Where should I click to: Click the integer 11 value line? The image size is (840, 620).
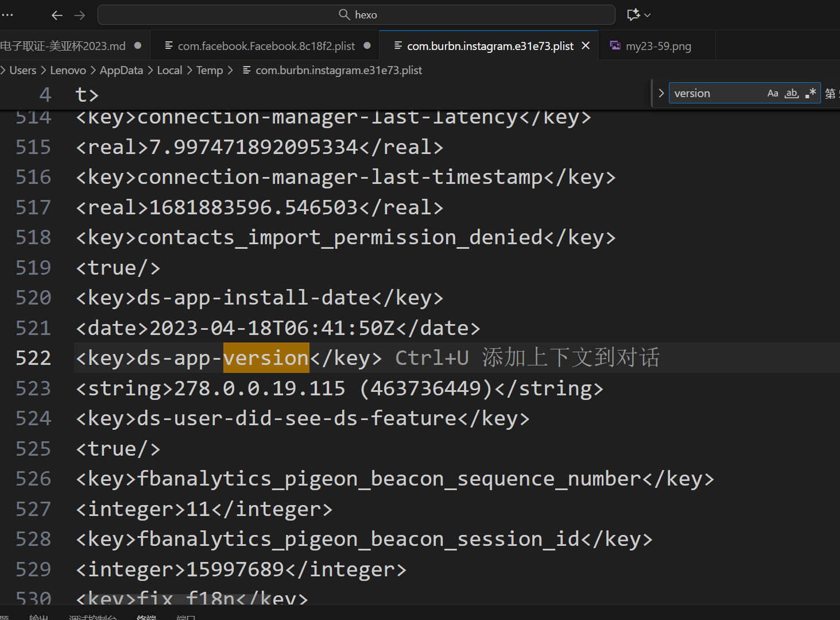[x=204, y=509]
